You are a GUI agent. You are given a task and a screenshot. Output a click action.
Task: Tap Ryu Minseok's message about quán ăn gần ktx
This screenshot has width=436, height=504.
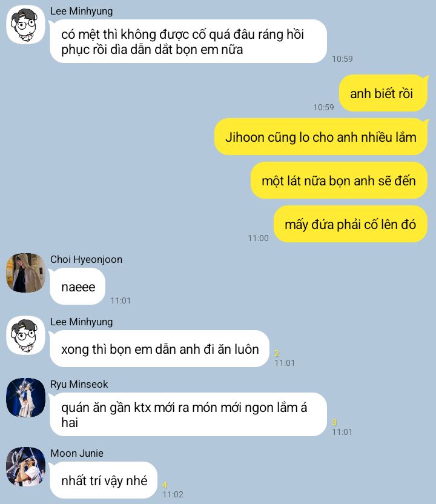coord(188,414)
